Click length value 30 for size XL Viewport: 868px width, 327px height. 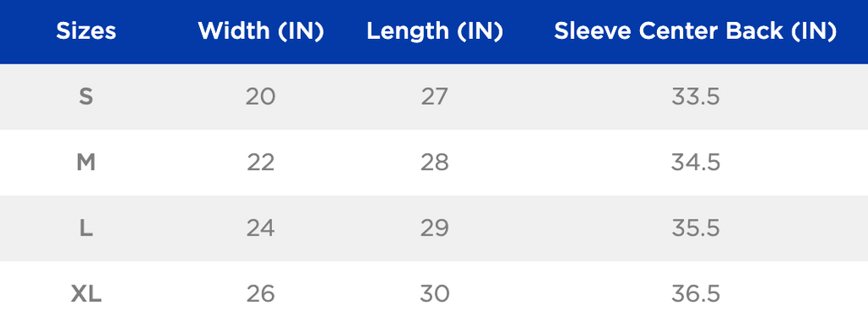(x=435, y=294)
